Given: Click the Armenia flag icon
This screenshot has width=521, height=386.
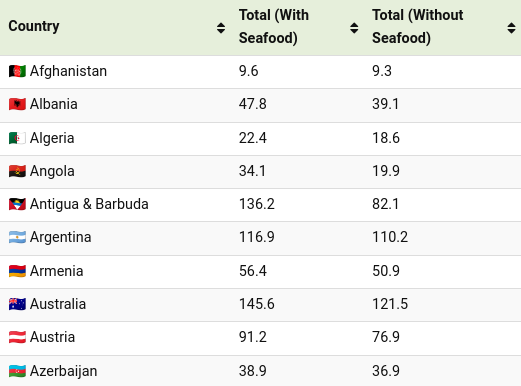Looking at the screenshot, I should pos(17,271).
